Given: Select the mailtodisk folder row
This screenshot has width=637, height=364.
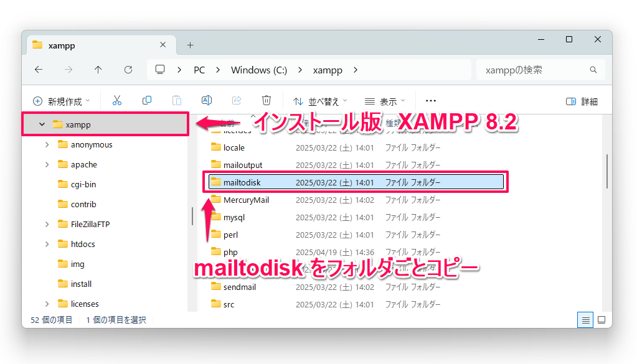Looking at the screenshot, I should point(356,182).
